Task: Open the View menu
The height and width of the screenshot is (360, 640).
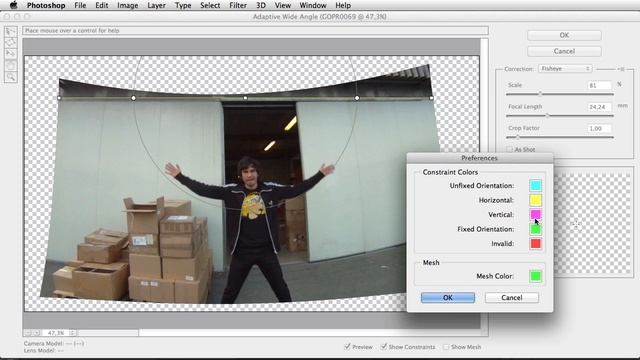Action: 282,5
